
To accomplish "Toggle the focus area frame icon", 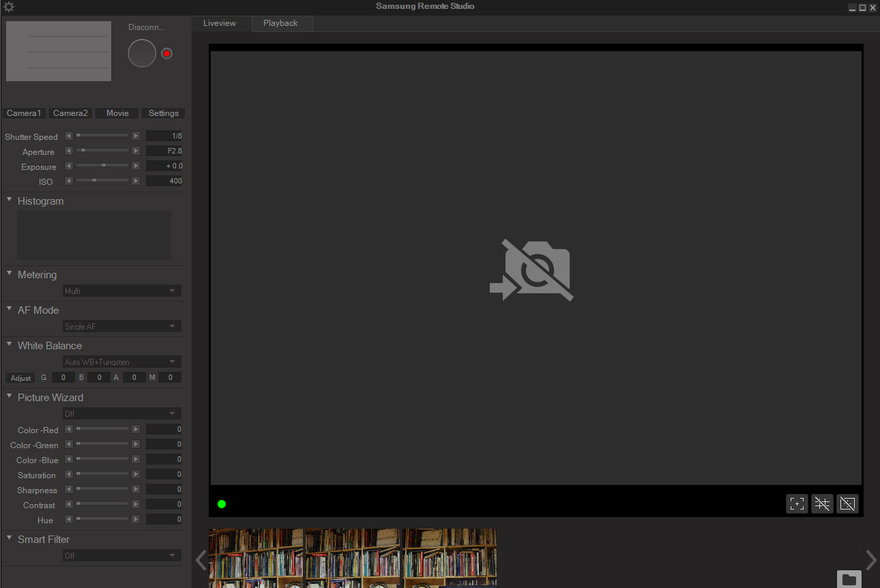I will [x=797, y=504].
